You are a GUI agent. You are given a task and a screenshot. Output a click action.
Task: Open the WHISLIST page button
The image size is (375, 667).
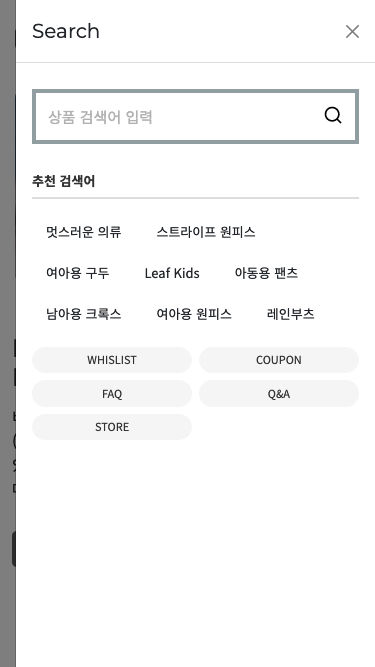tap(112, 360)
